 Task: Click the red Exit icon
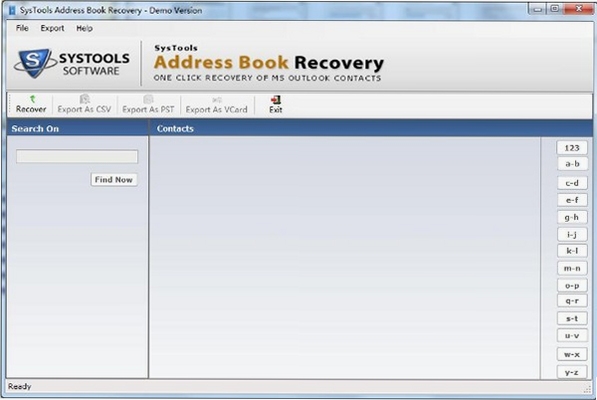point(276,100)
